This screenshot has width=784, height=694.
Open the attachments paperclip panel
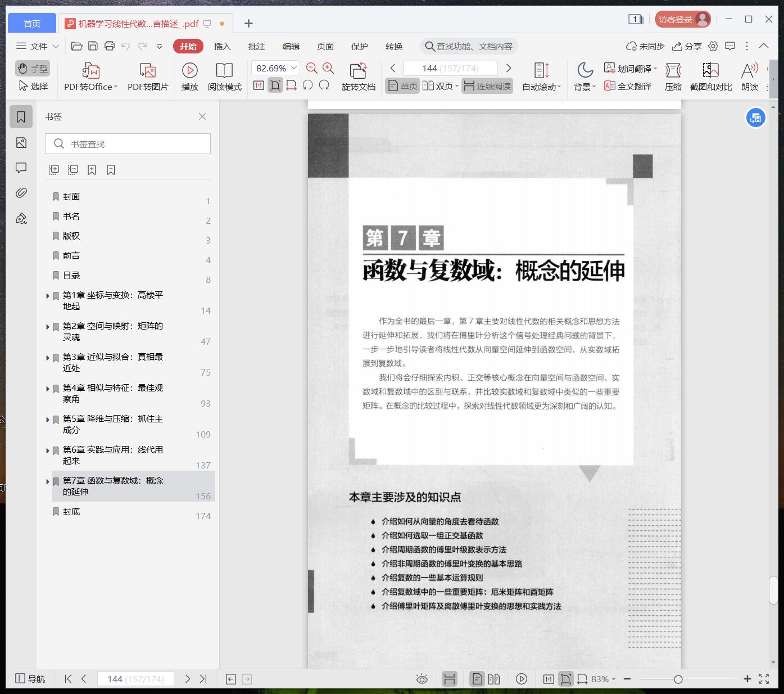coord(21,193)
